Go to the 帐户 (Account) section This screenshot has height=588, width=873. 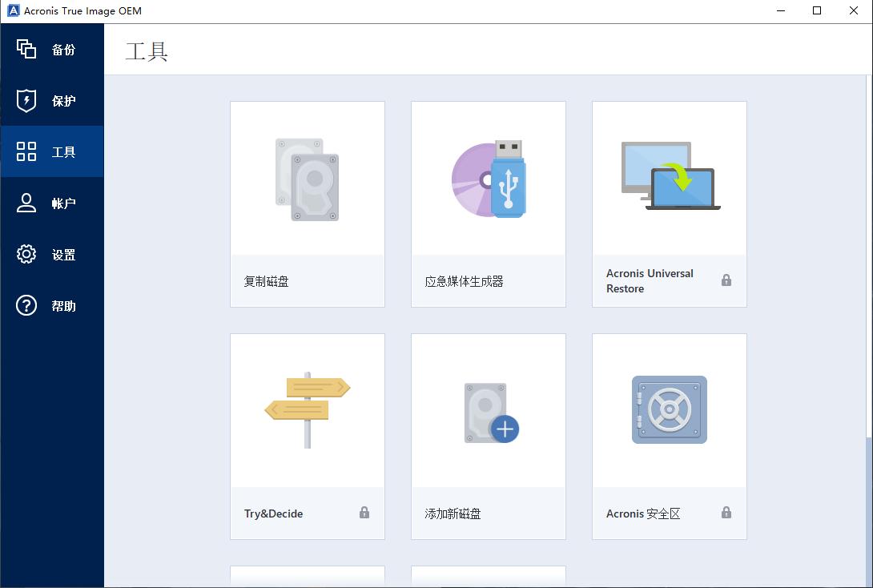pyautogui.click(x=52, y=203)
